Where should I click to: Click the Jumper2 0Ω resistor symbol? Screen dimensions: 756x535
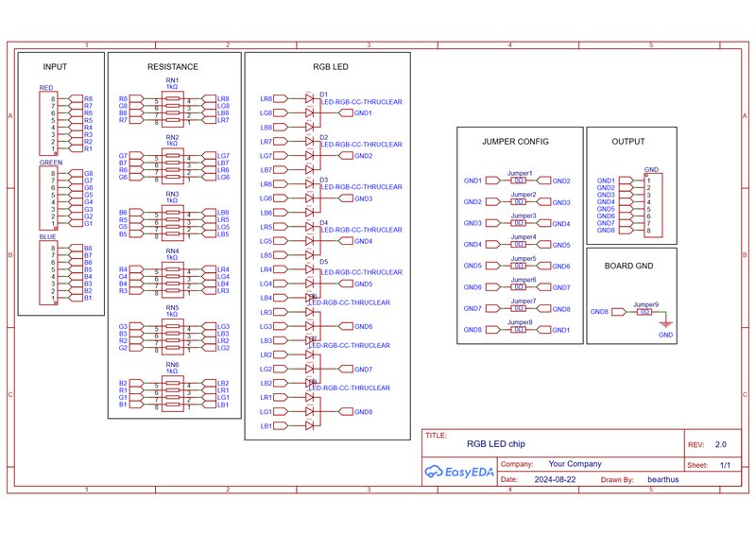[518, 201]
